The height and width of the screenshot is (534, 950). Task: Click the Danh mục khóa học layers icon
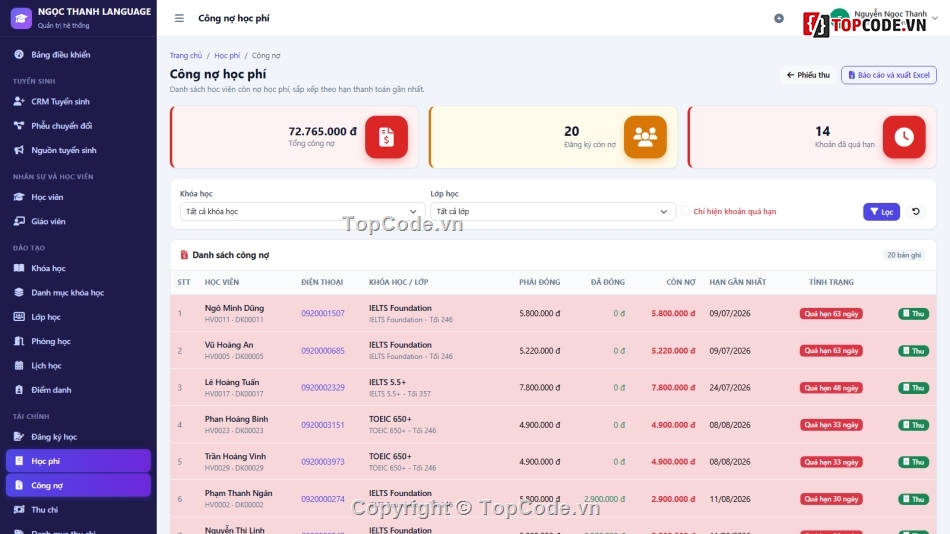click(19, 292)
